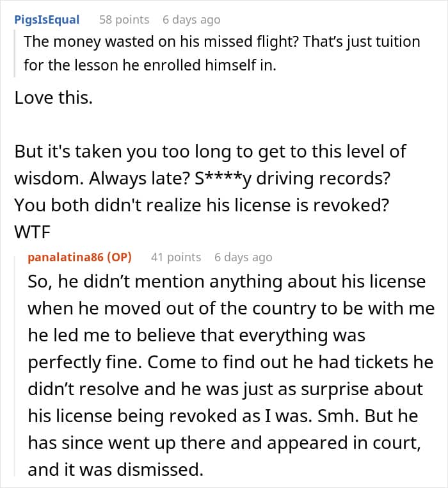This screenshot has height=488, width=448.
Task: Click the 58 points score
Action: click(x=124, y=20)
